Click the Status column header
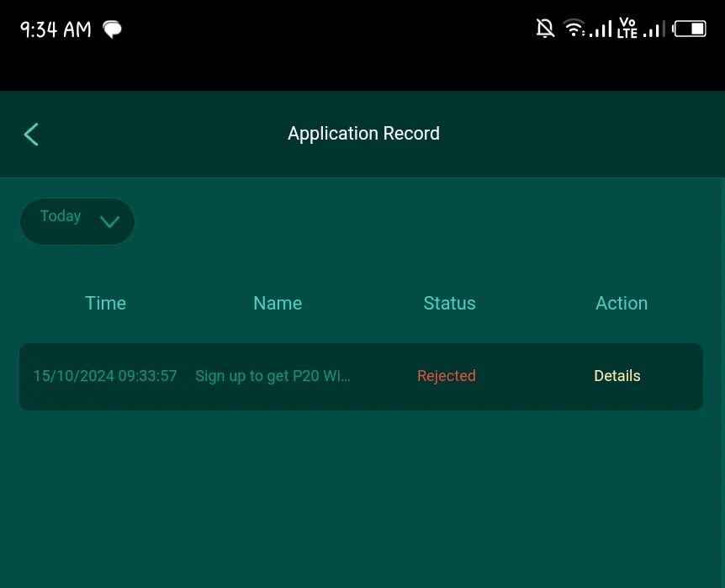 [x=449, y=303]
